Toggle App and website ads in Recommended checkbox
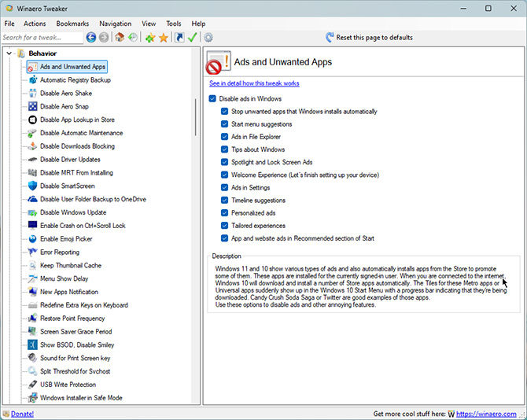Screen dimensions: 527x420 tap(224, 238)
